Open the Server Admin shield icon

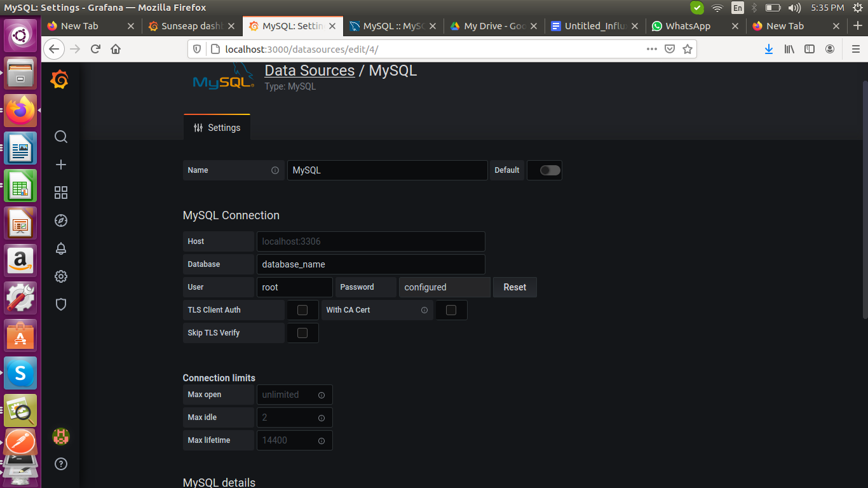60,304
